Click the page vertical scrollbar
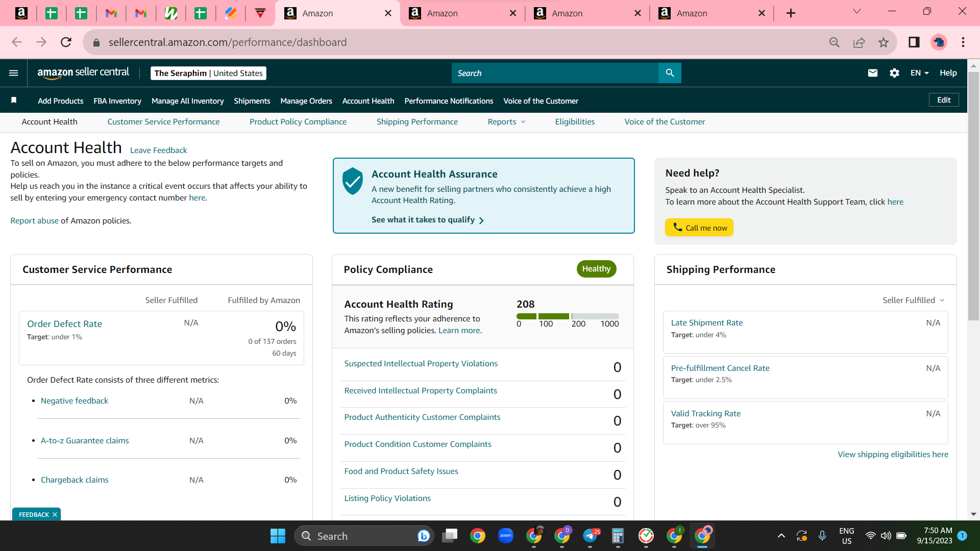Screen dimensions: 980x551 pos(973,196)
